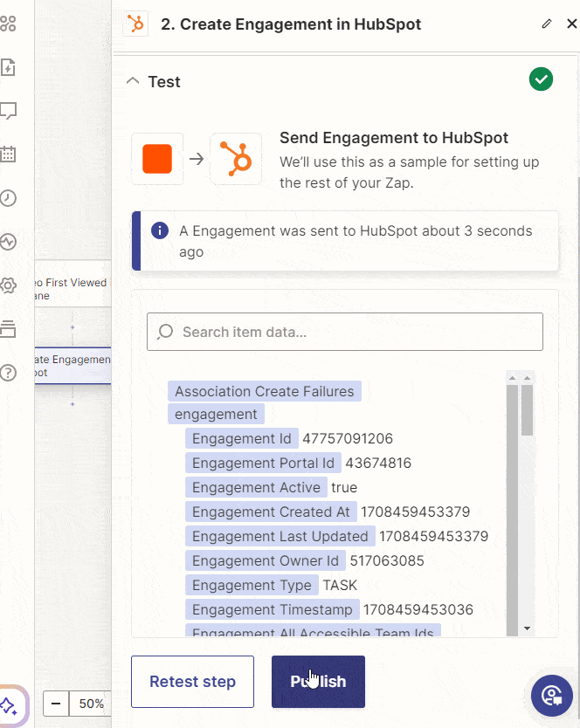
Task: Zoom out with the minus button
Action: [56, 704]
